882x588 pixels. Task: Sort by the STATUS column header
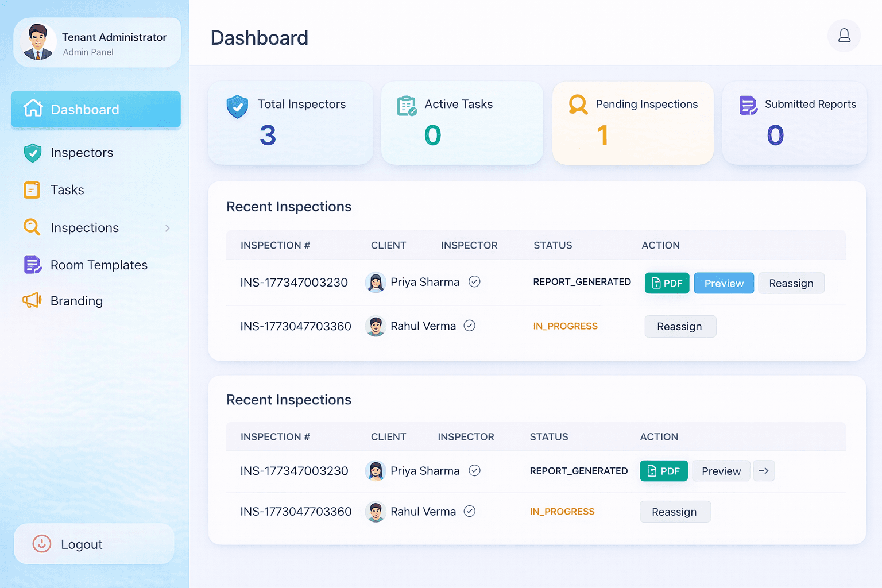click(x=552, y=245)
